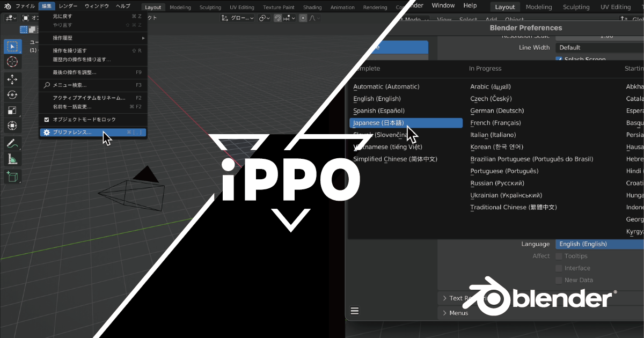
Task: Enable the Interface checkbox under Affect
Action: coord(559,268)
